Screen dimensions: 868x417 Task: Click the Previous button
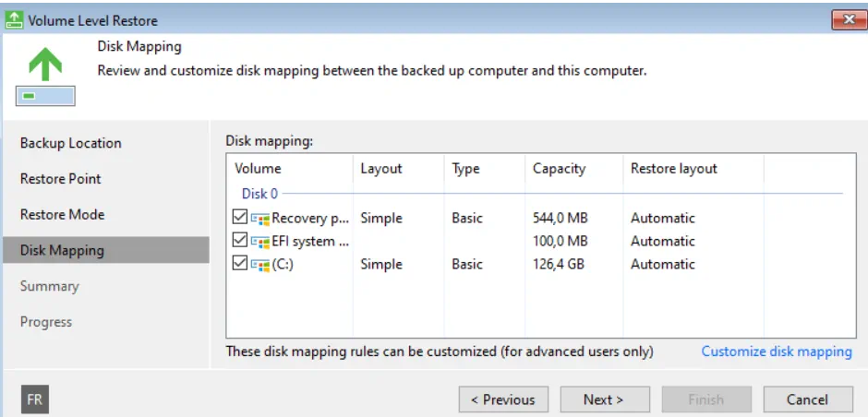coord(504,399)
